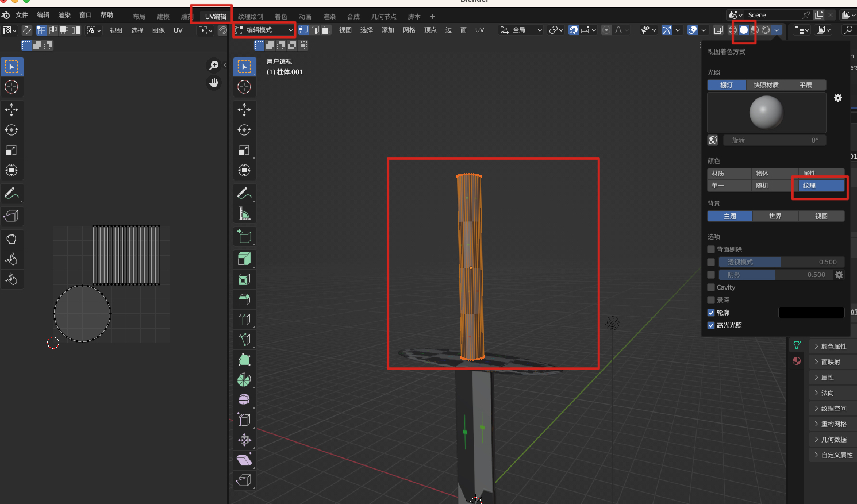The width and height of the screenshot is (857, 504).
Task: Set color mode to 随机
Action: (x=775, y=186)
